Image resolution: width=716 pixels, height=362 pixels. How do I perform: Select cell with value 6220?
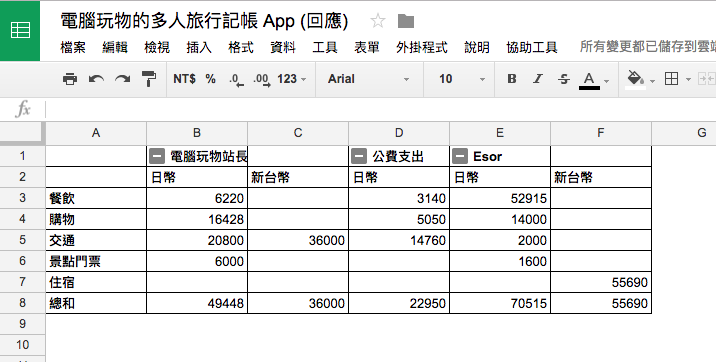click(197, 198)
